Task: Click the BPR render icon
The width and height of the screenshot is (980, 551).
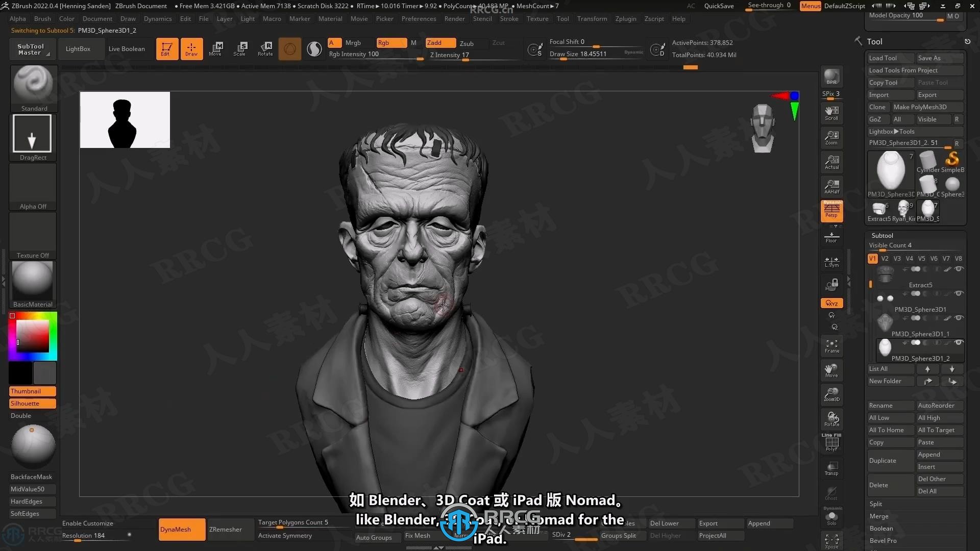Action: pyautogui.click(x=831, y=77)
